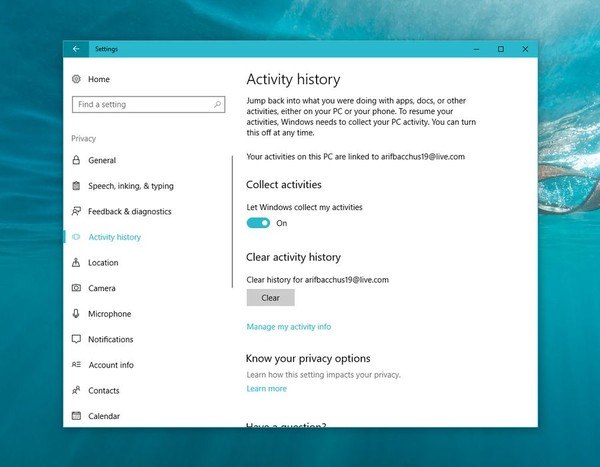Click the Home gear icon

(x=76, y=79)
